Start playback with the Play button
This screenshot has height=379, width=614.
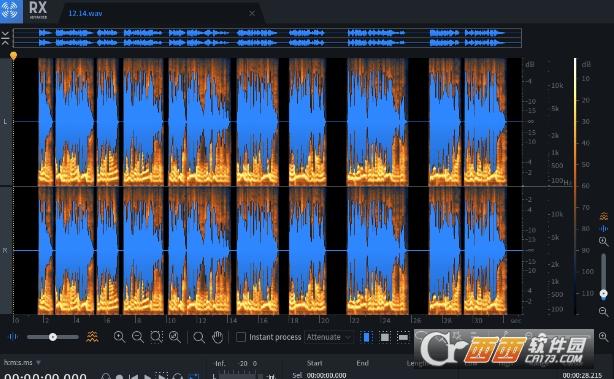[x=148, y=377]
